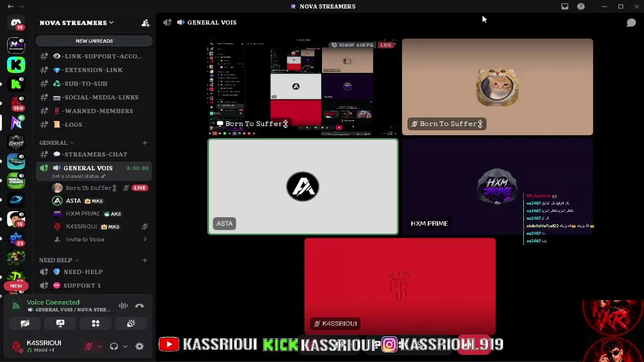
Task: Start an Activity in voice panel
Action: click(x=96, y=323)
